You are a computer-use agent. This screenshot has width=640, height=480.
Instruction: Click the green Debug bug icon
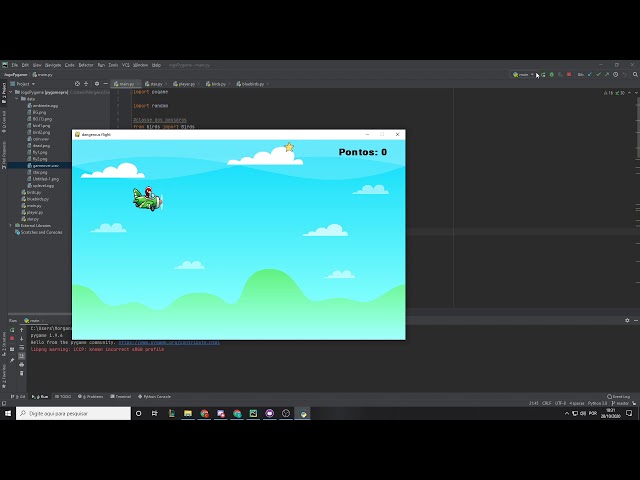[x=552, y=75]
